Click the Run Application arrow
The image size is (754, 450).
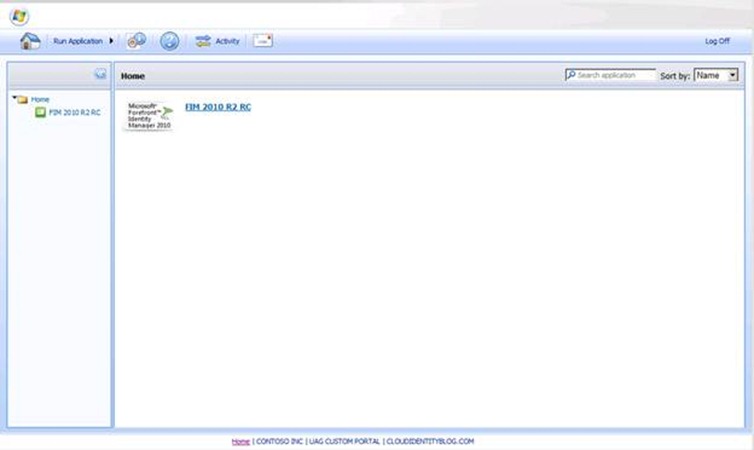tap(111, 41)
